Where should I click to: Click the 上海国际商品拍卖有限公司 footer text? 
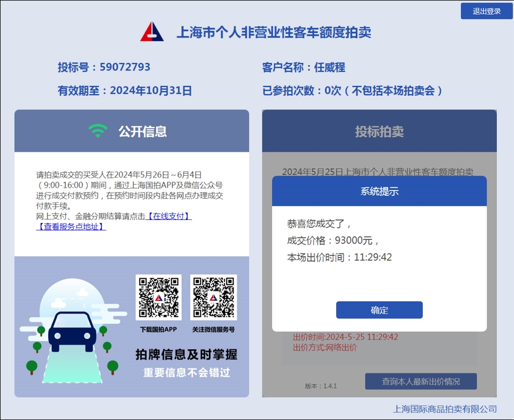(445, 409)
